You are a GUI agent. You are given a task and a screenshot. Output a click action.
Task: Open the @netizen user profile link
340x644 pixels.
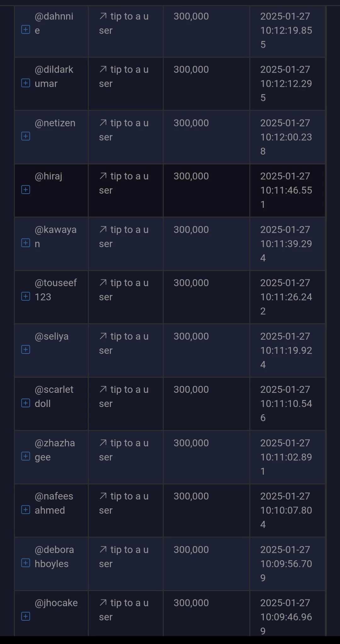(55, 123)
